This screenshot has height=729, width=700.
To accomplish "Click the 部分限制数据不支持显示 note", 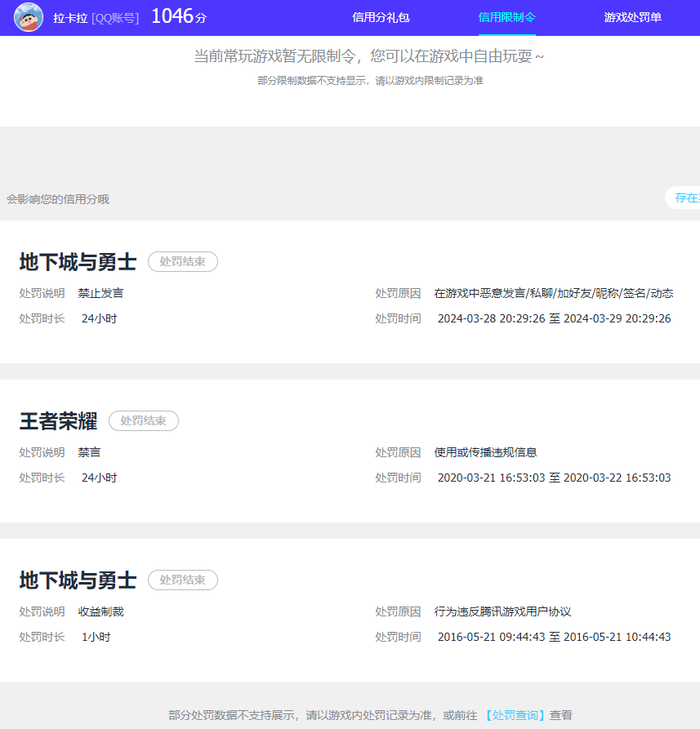I will [x=370, y=81].
